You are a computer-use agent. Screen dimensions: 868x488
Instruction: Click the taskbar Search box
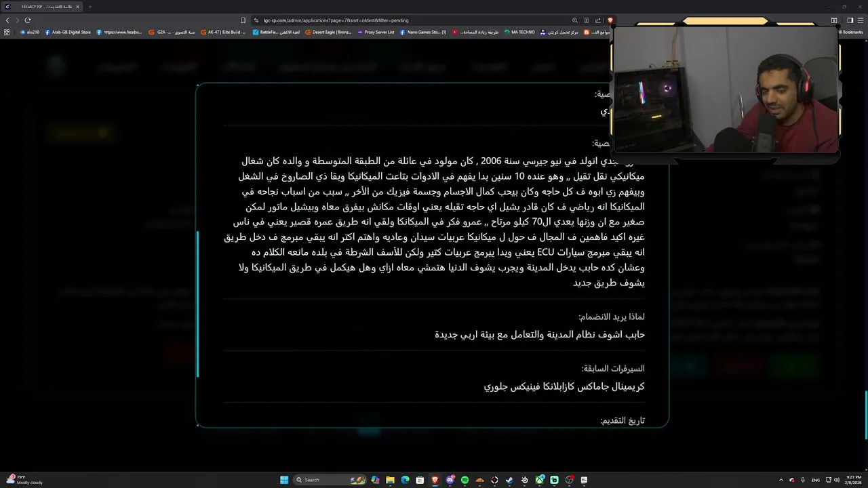[x=331, y=480]
